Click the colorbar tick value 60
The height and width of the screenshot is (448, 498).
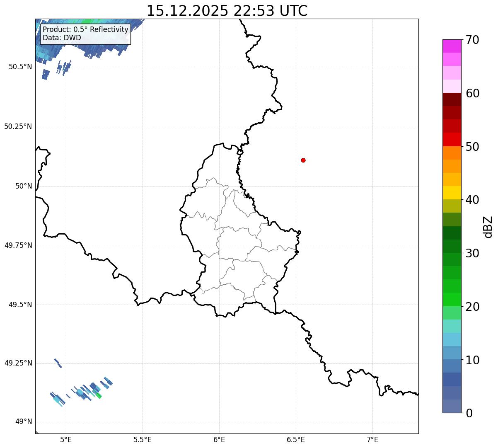point(472,93)
